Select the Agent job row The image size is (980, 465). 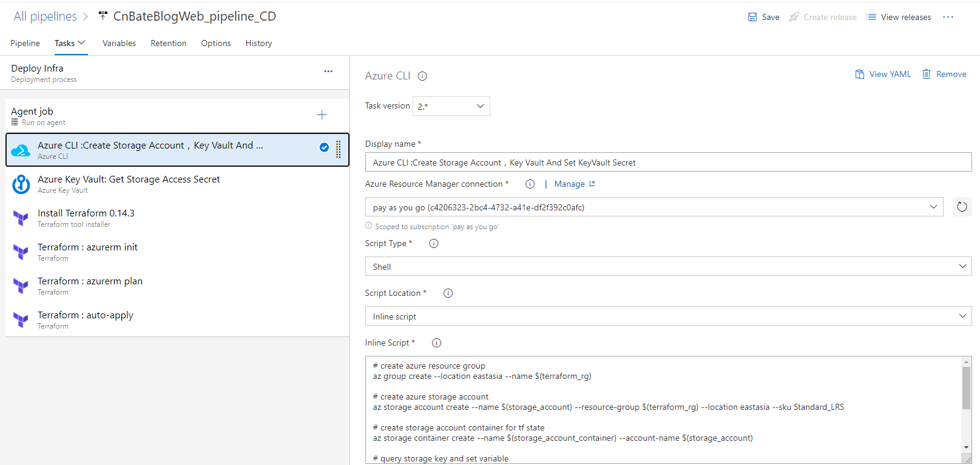177,116
